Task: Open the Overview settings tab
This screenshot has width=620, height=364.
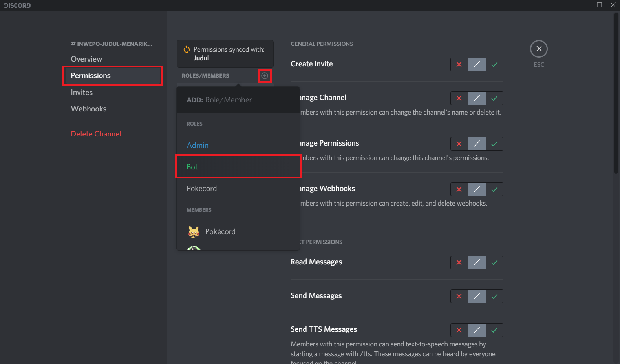Action: click(86, 59)
